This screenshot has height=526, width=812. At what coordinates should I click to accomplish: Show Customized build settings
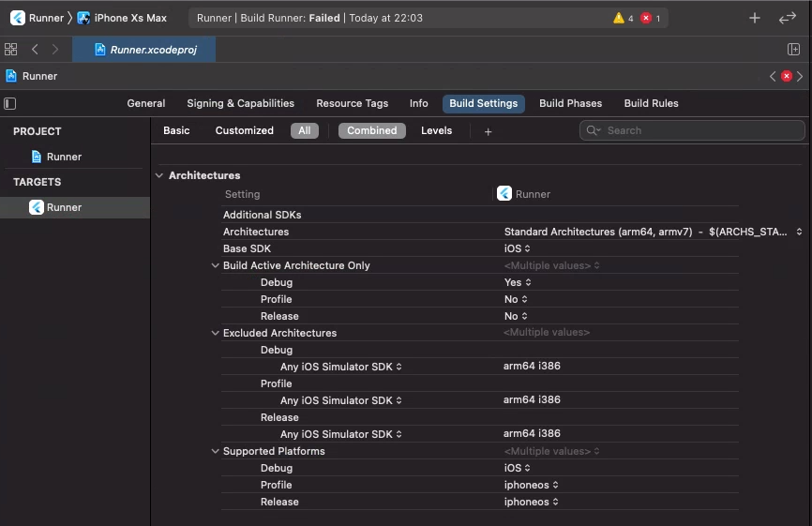(244, 130)
